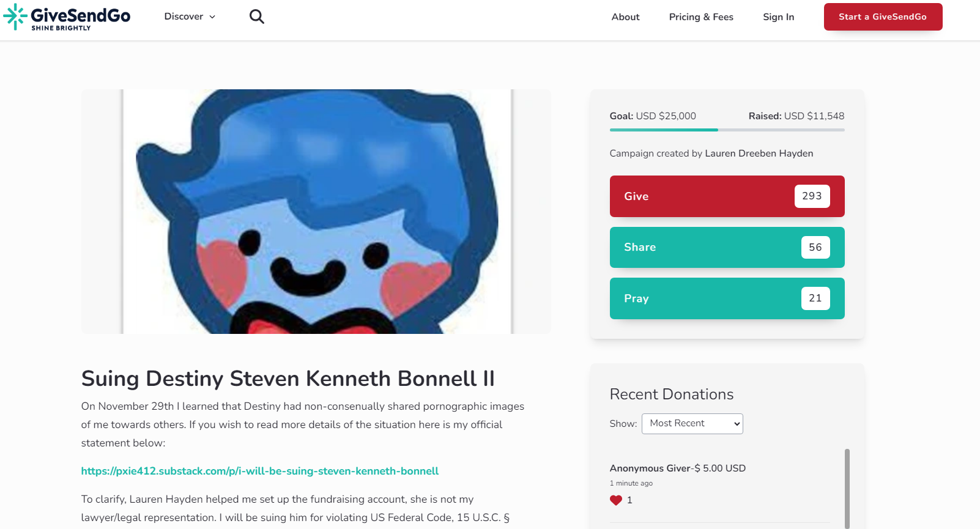This screenshot has height=529, width=980.
Task: Open the Most Recent sort dropdown
Action: point(692,424)
